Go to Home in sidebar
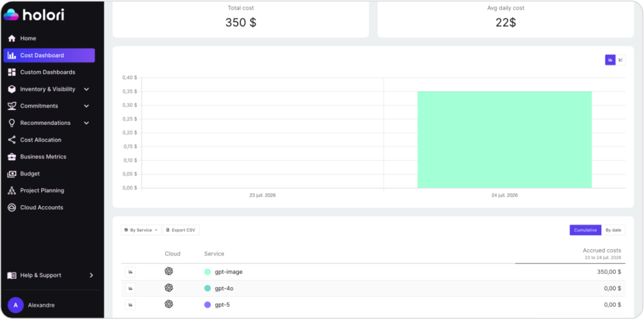The height and width of the screenshot is (319, 644). [49, 38]
